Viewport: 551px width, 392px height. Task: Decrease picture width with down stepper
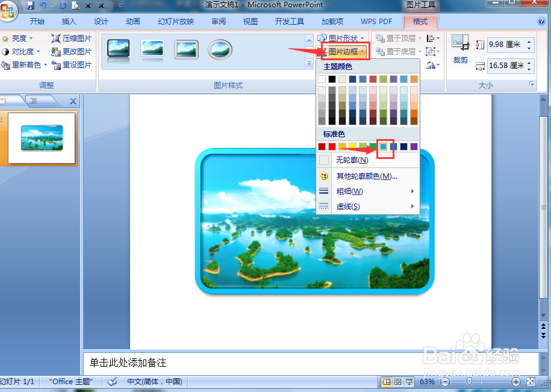pos(529,69)
